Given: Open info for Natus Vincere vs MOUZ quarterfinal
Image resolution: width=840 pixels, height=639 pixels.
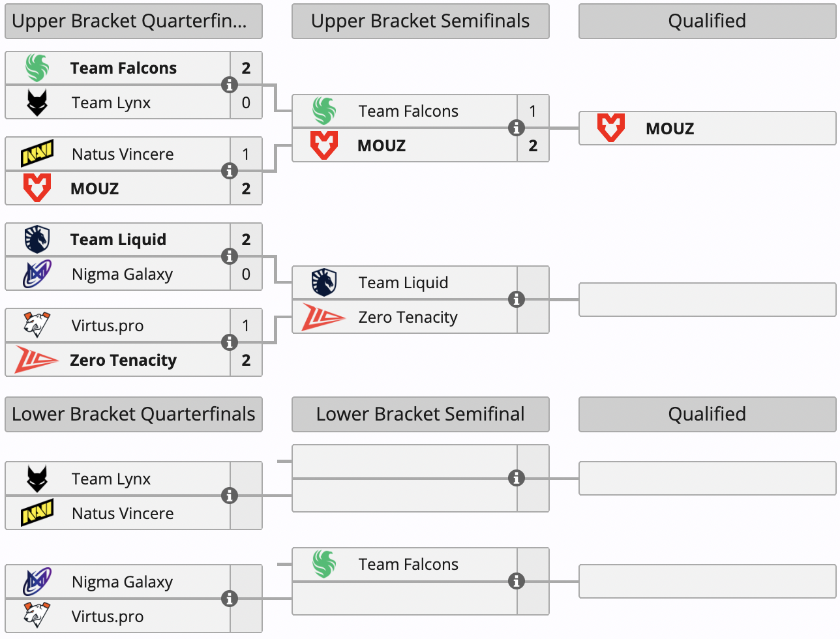Looking at the screenshot, I should tap(230, 171).
